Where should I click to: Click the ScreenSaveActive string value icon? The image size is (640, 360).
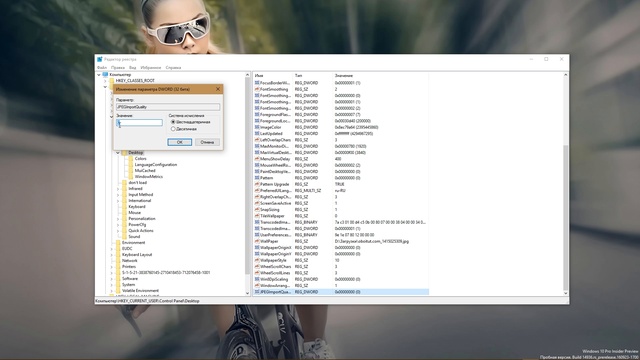point(257,203)
